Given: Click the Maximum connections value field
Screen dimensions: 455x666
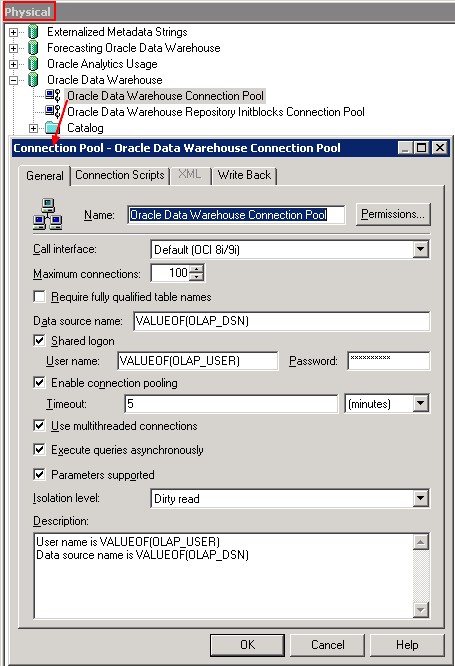Looking at the screenshot, I should click(171, 273).
